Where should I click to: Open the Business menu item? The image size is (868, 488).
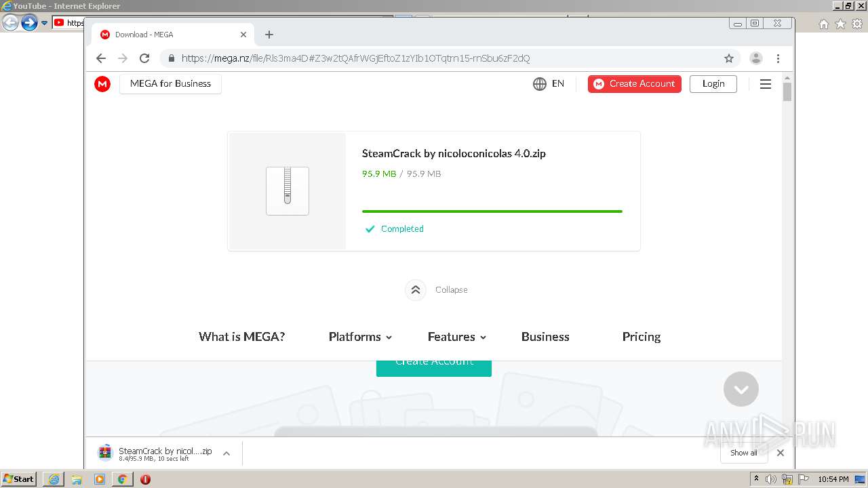click(545, 337)
